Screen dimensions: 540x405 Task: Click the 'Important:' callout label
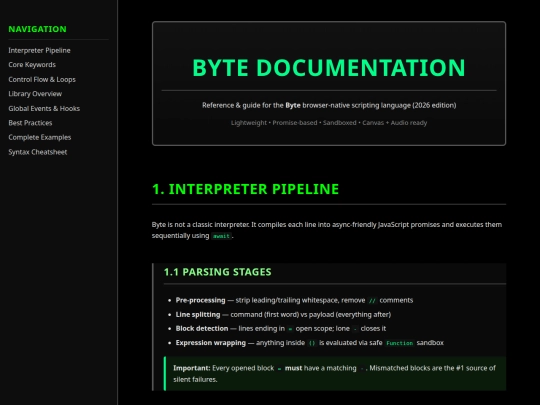coord(192,368)
